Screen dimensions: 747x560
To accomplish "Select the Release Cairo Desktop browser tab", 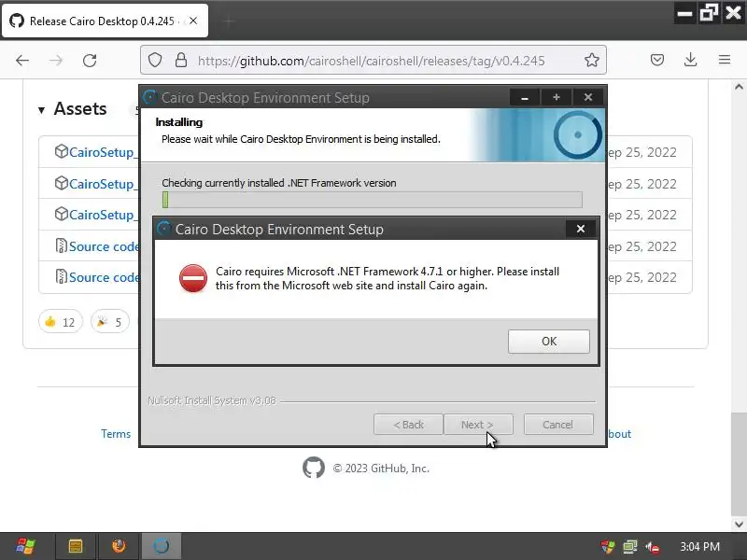I will pos(105,21).
